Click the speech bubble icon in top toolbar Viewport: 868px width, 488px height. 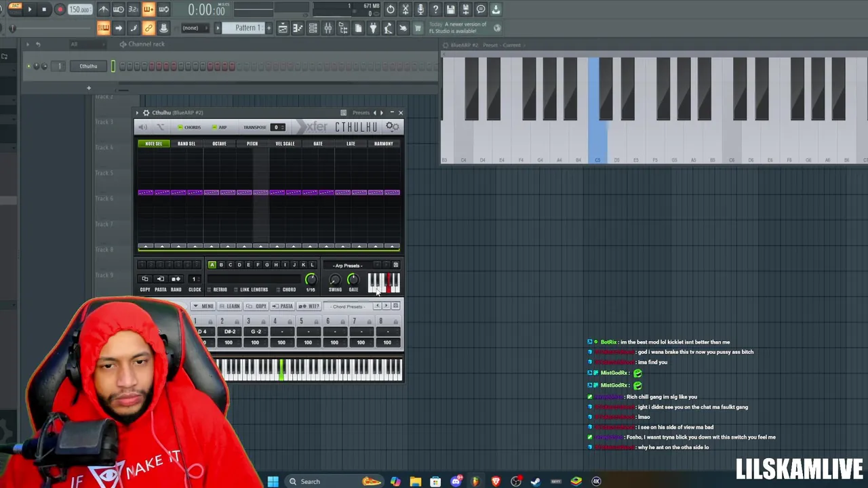[x=481, y=9]
